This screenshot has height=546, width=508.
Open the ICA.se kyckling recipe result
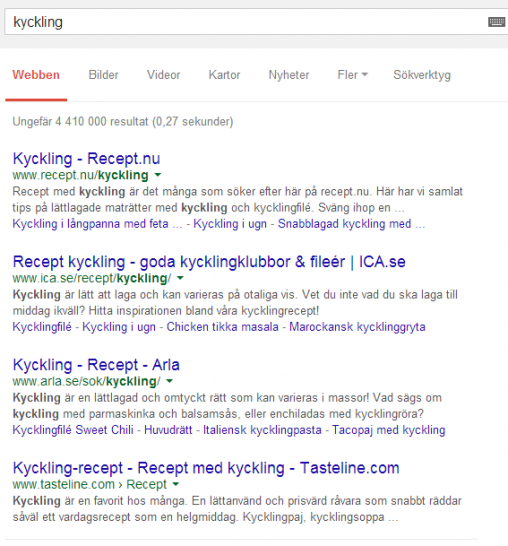(x=209, y=262)
